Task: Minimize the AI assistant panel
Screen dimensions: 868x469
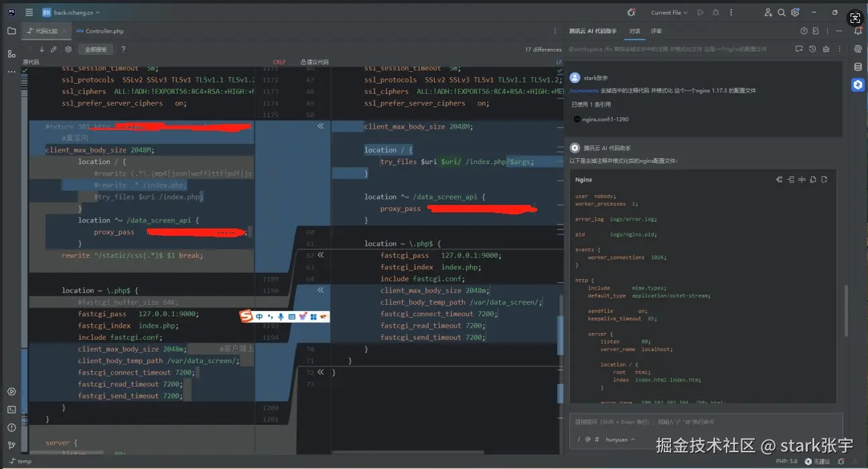Action: coord(840,31)
